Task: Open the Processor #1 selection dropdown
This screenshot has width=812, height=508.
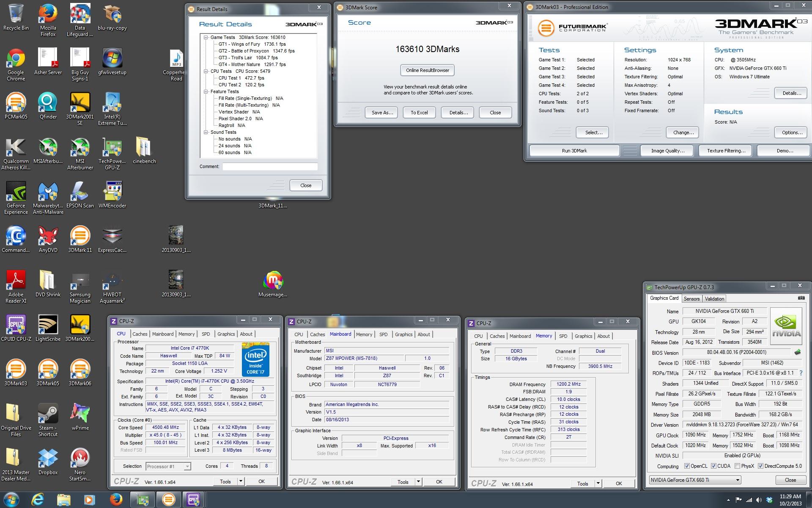Action: click(168, 466)
